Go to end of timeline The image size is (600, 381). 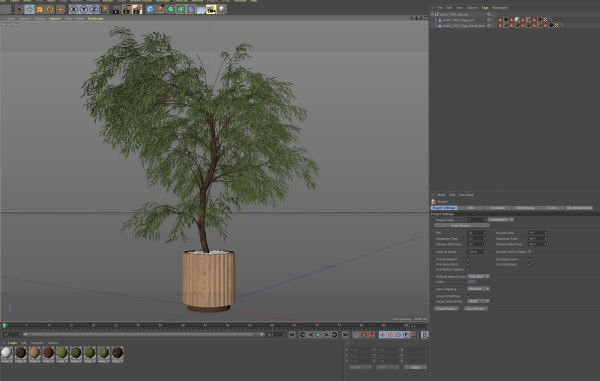point(345,335)
